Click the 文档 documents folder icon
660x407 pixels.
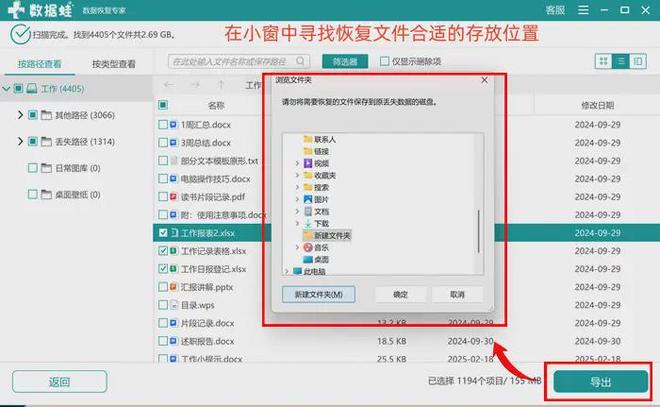click(x=308, y=211)
